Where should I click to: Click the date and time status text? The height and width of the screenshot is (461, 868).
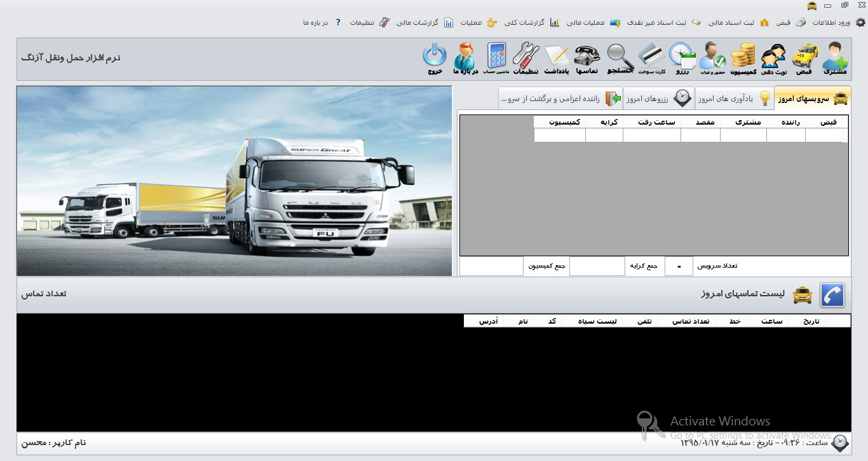pyautogui.click(x=754, y=443)
